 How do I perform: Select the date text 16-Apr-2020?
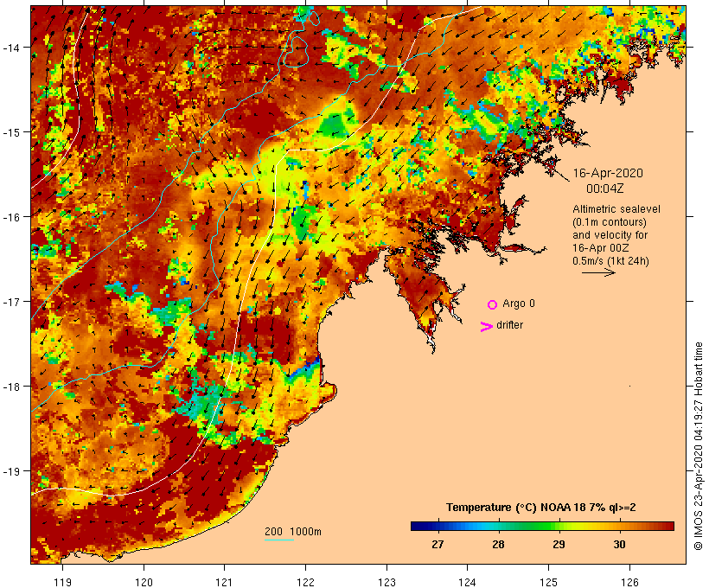608,173
